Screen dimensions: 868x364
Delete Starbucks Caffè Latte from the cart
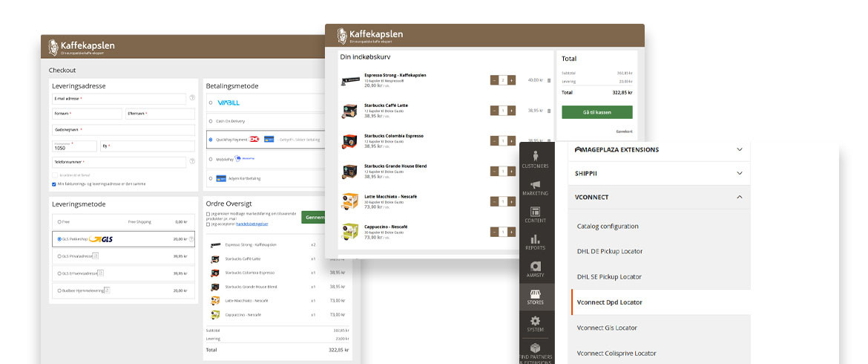pyautogui.click(x=548, y=111)
